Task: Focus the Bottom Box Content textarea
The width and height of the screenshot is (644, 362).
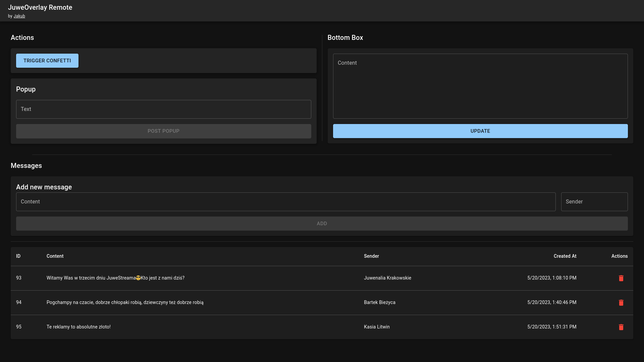Action: [x=480, y=86]
